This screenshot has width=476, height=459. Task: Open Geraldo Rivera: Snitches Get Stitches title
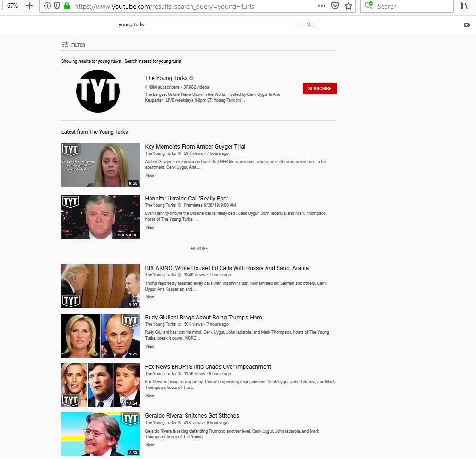coord(192,416)
